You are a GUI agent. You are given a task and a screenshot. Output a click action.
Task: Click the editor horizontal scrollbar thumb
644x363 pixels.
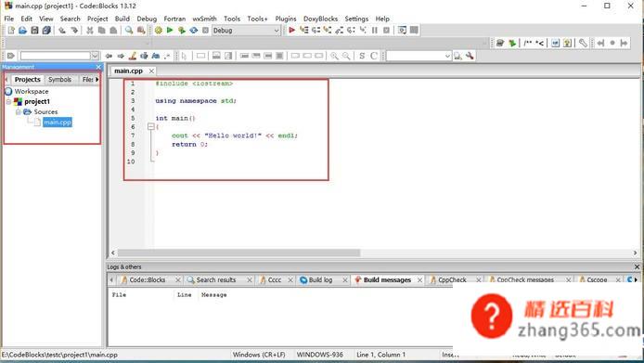click(239, 253)
